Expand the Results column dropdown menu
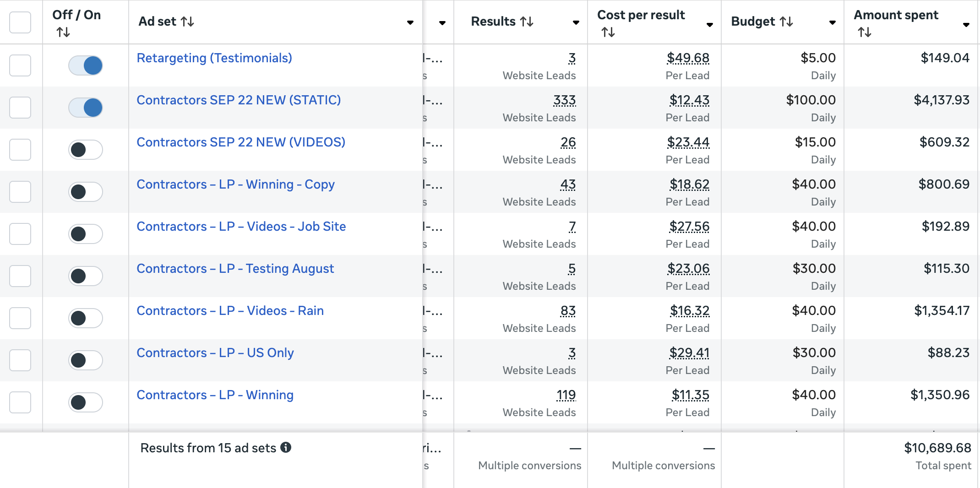Image resolution: width=980 pixels, height=488 pixels. [x=576, y=22]
